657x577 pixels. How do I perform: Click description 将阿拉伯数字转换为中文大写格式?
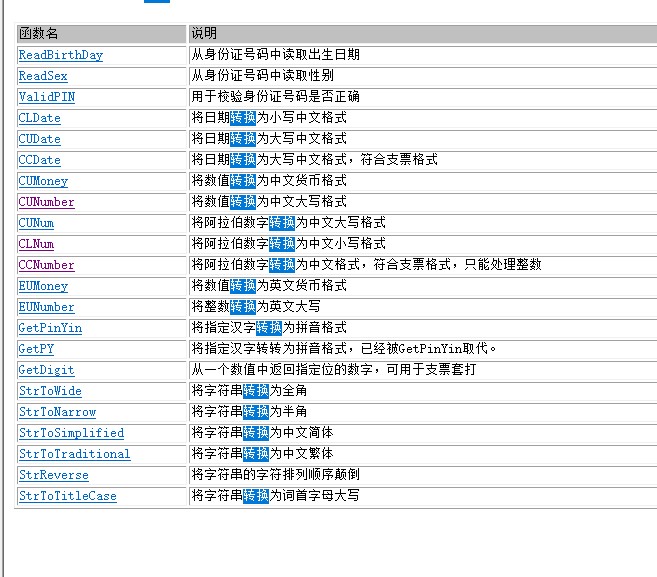[x=289, y=223]
